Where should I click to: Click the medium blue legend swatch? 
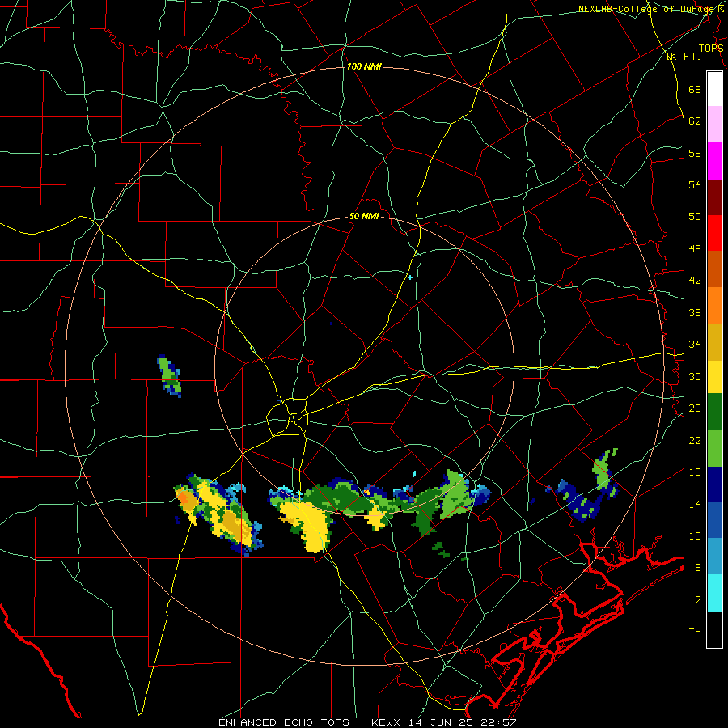pos(714,520)
